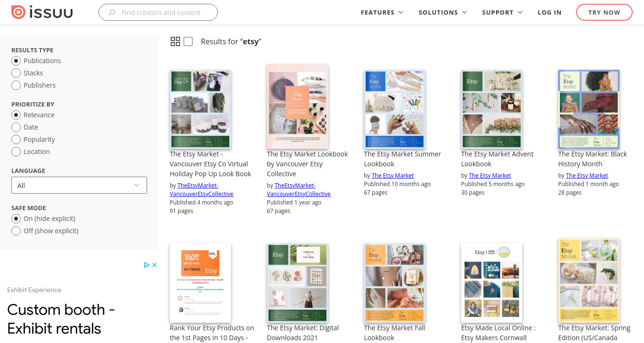This screenshot has height=343, width=644.
Task: Open The Etsy Market link under Advent Lookbook
Action: (x=490, y=175)
